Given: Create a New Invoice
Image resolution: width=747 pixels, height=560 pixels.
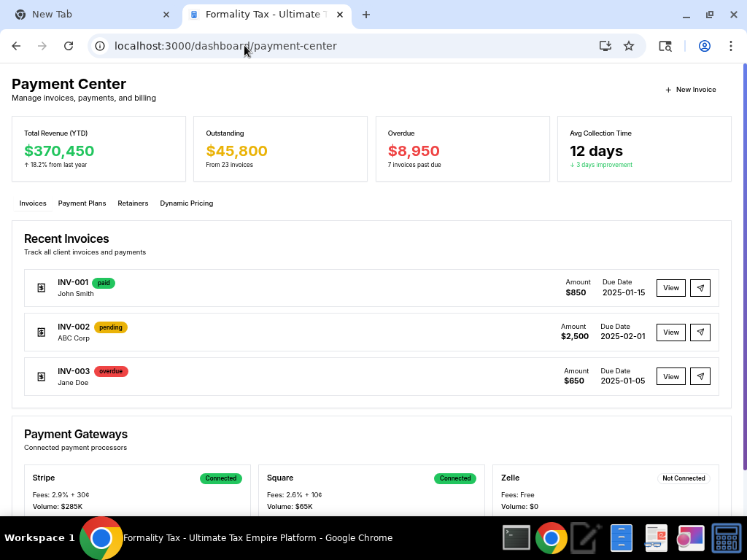Looking at the screenshot, I should click(690, 90).
